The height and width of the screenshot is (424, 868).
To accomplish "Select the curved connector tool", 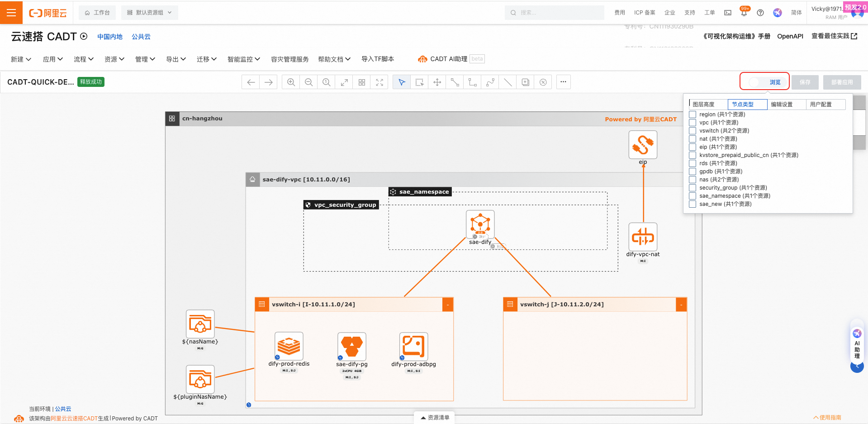I will pyautogui.click(x=490, y=82).
